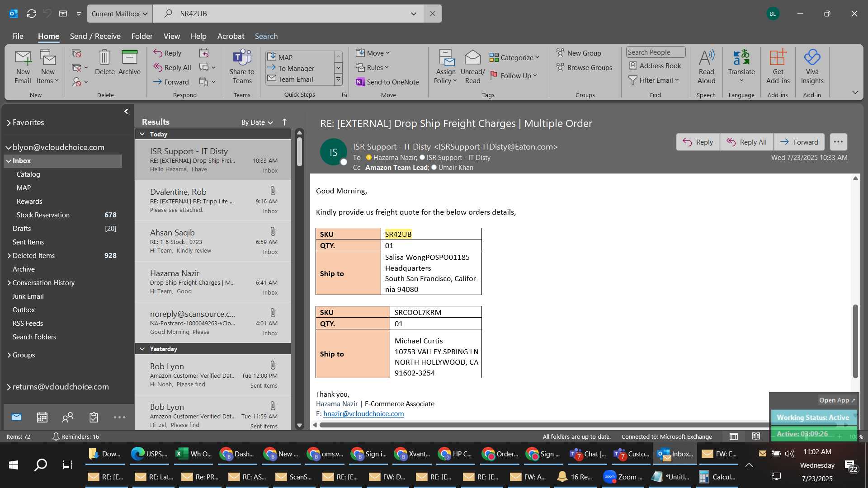Click Reply All in reading pane

click(746, 142)
